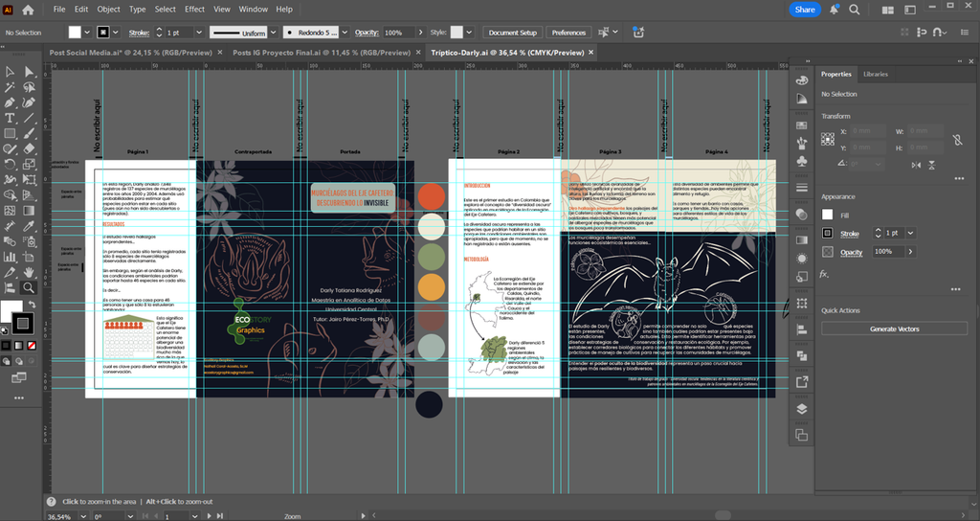Open the Effect menu

(x=194, y=10)
